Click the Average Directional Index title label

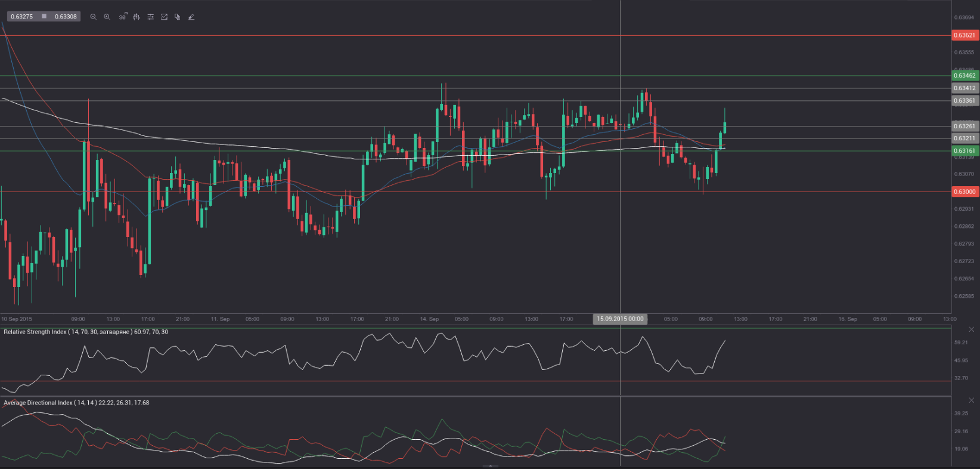[76, 403]
